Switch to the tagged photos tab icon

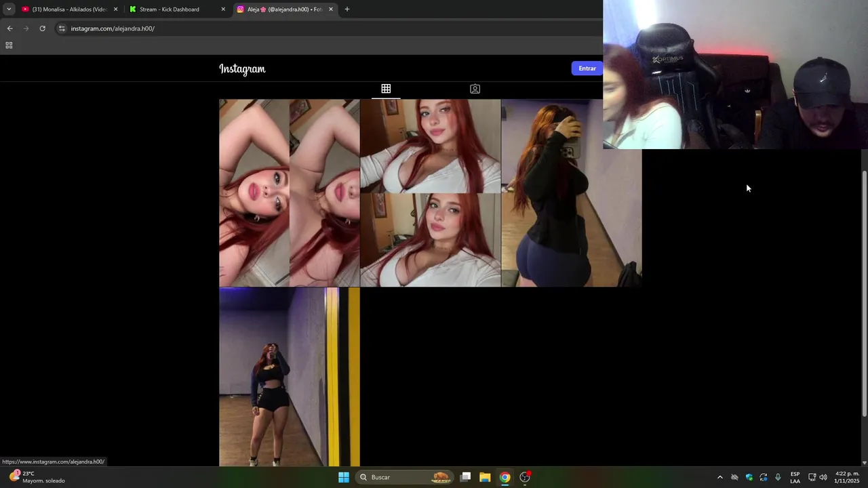(x=475, y=89)
